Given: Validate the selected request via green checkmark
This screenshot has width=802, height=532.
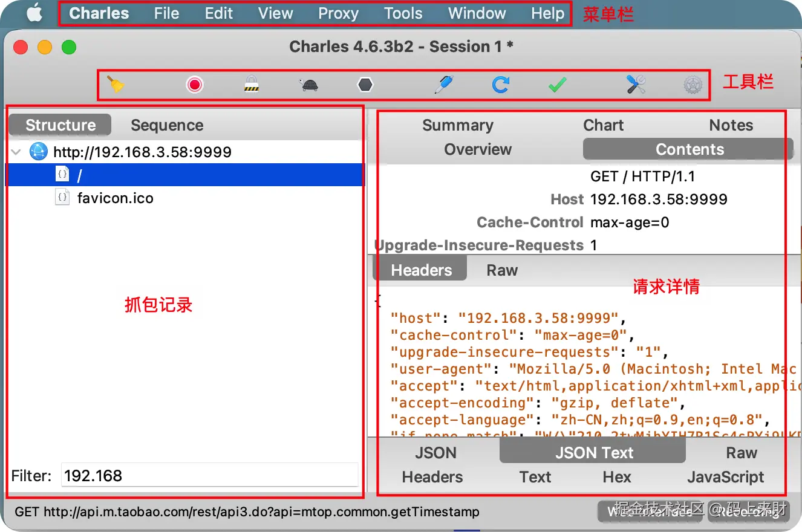Looking at the screenshot, I should pyautogui.click(x=556, y=85).
